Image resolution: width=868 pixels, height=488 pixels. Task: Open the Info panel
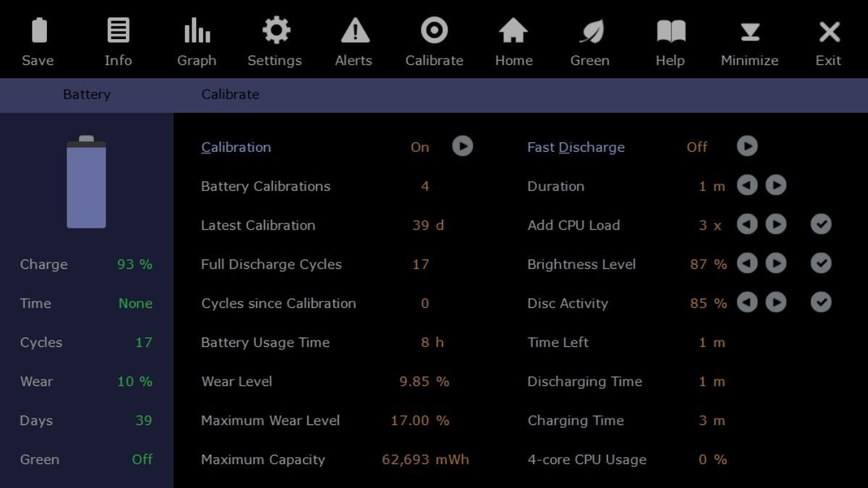(x=118, y=32)
